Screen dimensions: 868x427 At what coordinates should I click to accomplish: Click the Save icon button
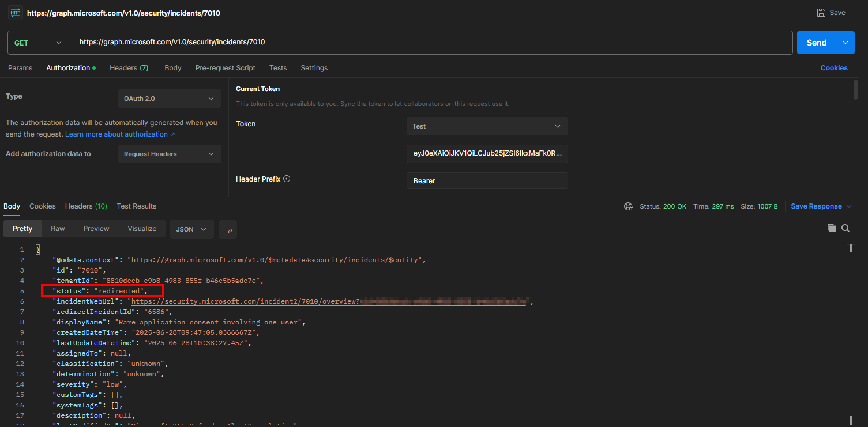pyautogui.click(x=821, y=13)
